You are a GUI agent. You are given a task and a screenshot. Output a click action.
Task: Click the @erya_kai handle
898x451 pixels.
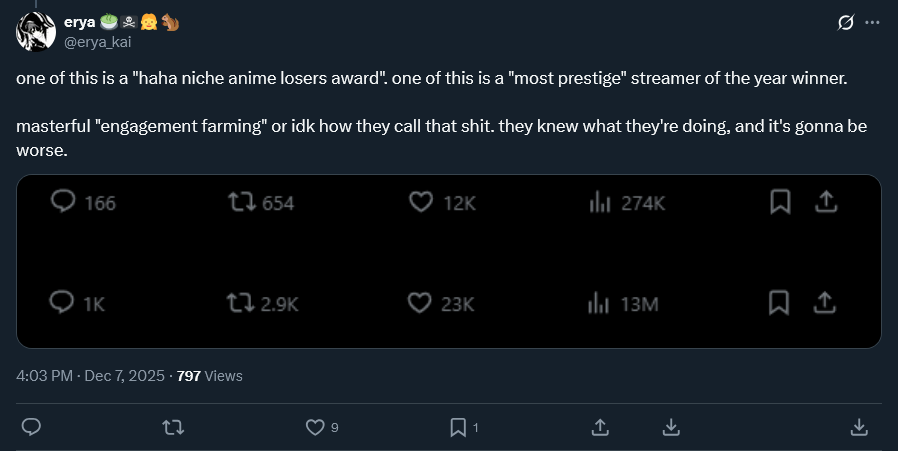tap(98, 41)
